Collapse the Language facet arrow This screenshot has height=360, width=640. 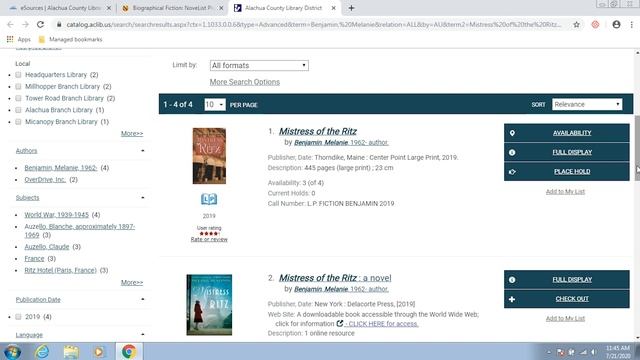click(x=142, y=334)
